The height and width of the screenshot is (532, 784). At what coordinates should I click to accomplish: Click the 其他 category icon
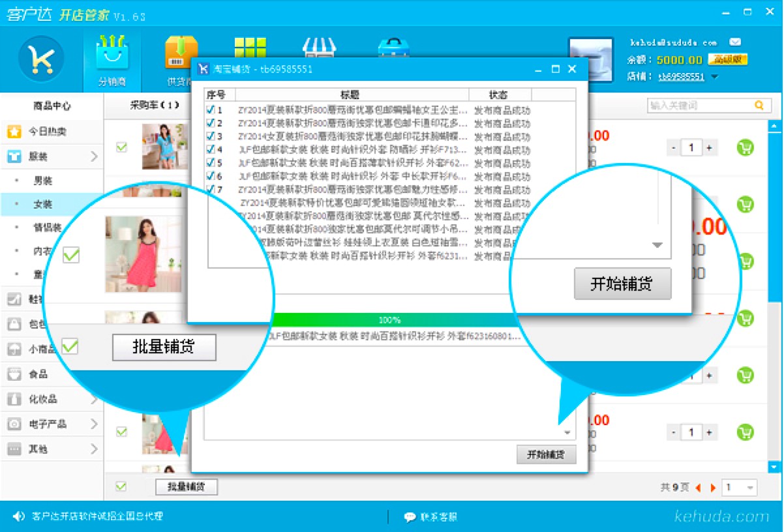point(14,449)
